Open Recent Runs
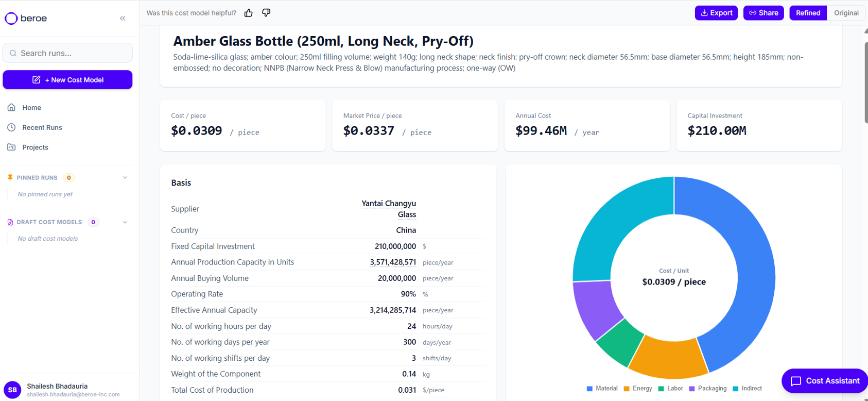Screen dimensions: 868x401 (x=42, y=127)
